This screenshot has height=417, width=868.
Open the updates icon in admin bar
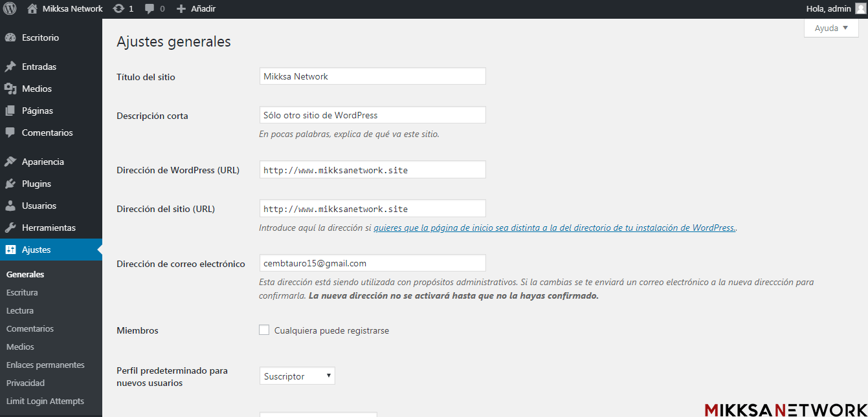pos(118,9)
